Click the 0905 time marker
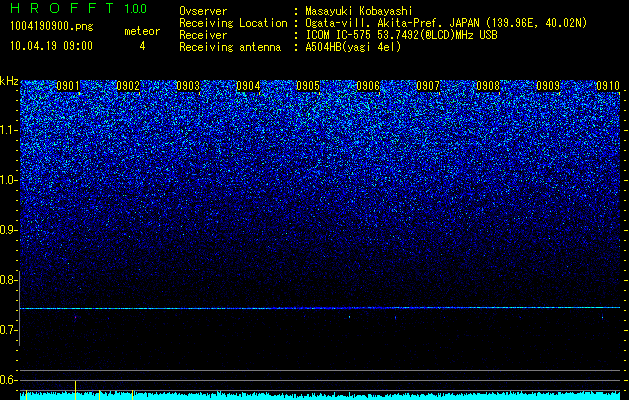This screenshot has width=629, height=400. [308, 86]
